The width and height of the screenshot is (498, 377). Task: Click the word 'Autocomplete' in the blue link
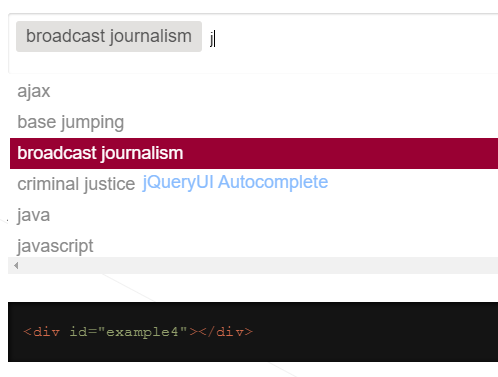[273, 182]
